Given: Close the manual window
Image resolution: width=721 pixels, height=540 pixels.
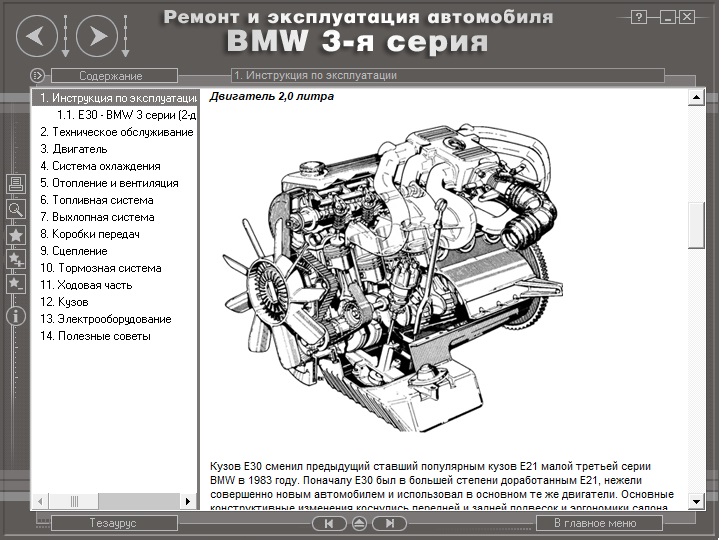Looking at the screenshot, I should pos(687,17).
